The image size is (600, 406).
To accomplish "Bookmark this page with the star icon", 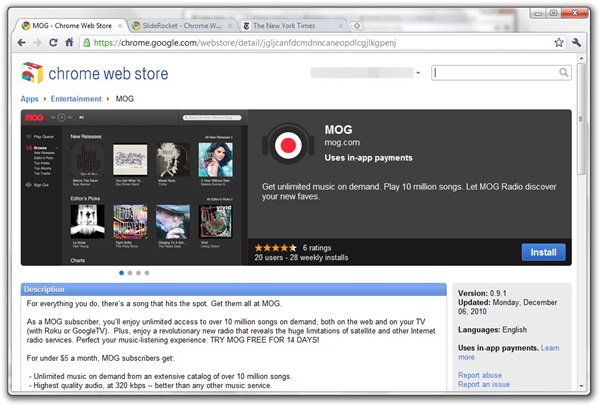I will [559, 42].
